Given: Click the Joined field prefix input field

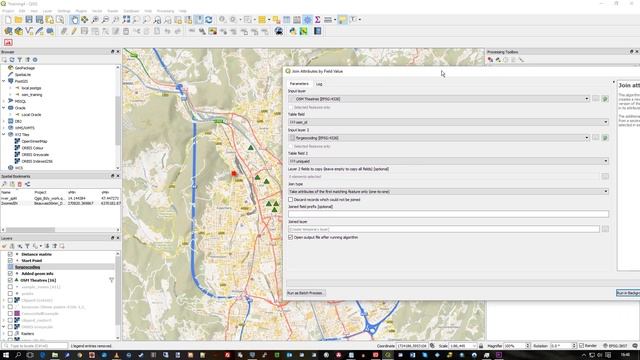Looking at the screenshot, I should pyautogui.click(x=448, y=214).
